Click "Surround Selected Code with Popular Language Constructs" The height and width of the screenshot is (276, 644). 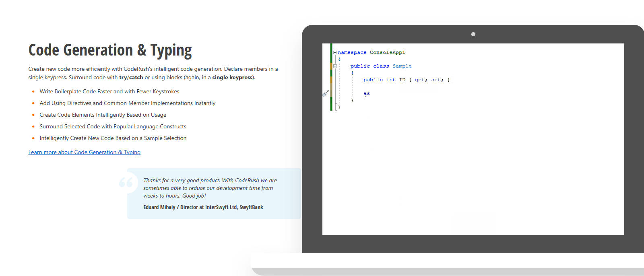(113, 127)
